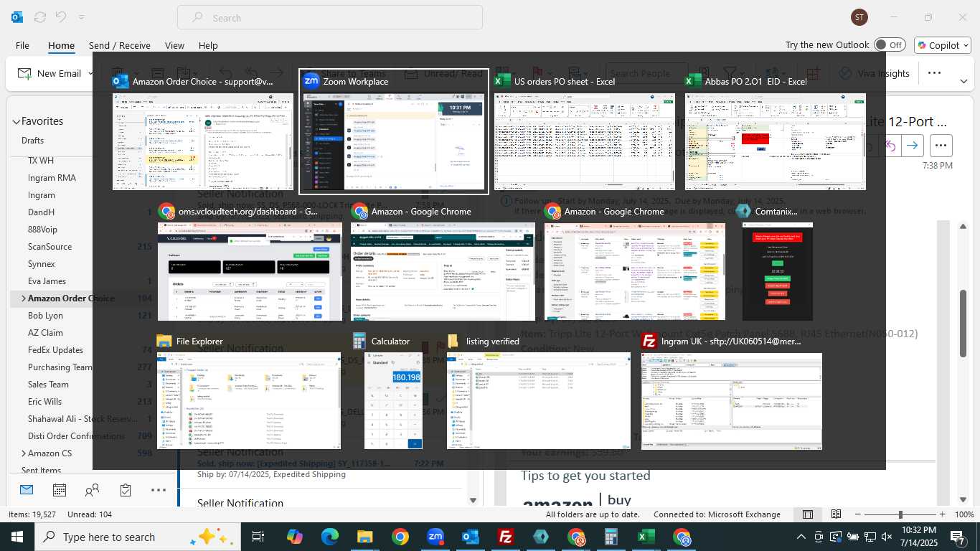This screenshot has width=980, height=551.
Task: Switch to the Zoom Workplace window thumbnail
Action: coord(394,132)
